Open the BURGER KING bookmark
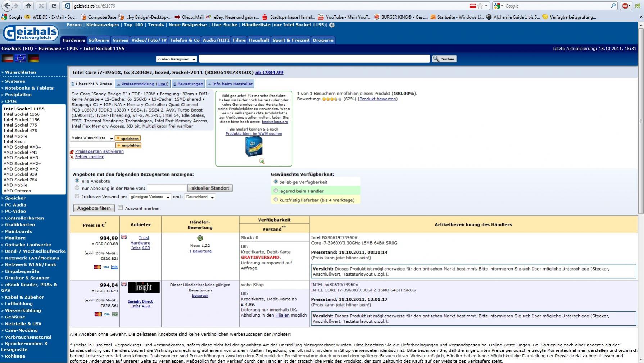 (401, 17)
